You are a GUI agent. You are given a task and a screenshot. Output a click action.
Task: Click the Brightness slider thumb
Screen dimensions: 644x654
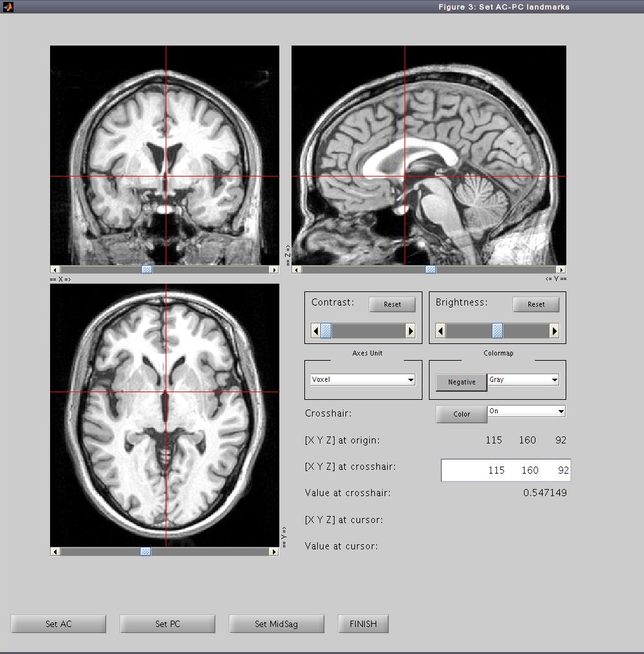[x=497, y=331]
